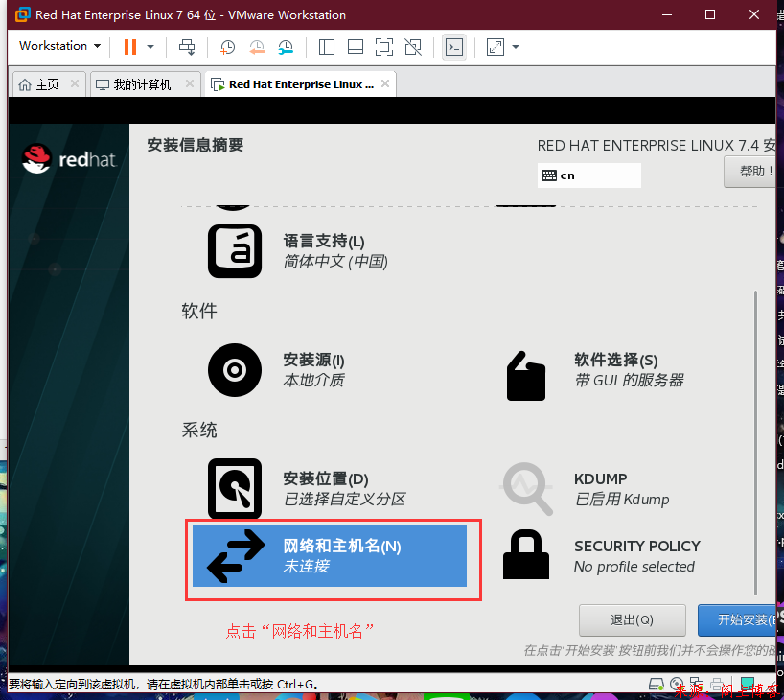Click the printer status bar icon
784x700 pixels.
tap(717, 684)
